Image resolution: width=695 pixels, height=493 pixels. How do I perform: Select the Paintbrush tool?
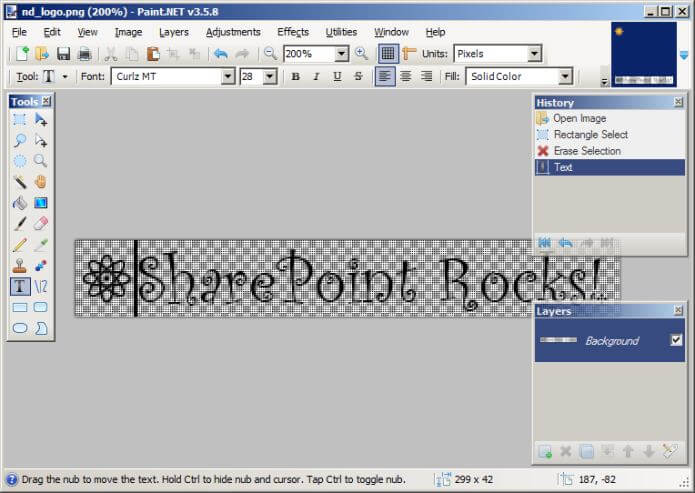(20, 223)
